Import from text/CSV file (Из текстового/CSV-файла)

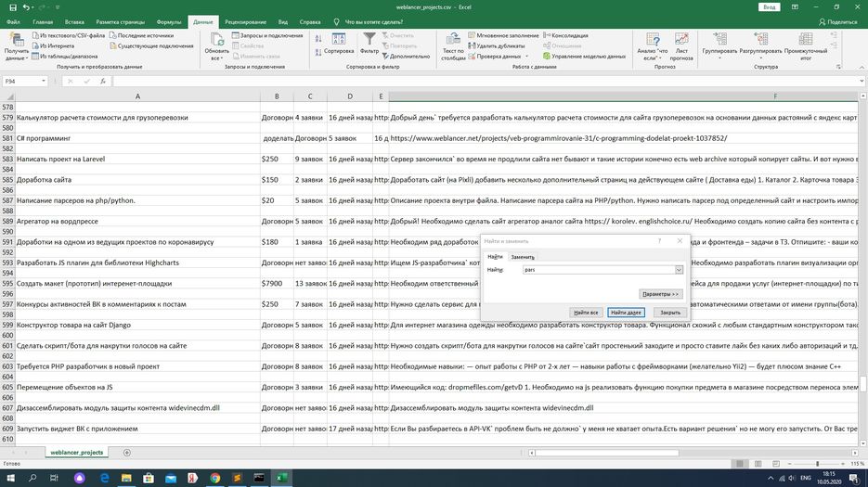point(69,35)
